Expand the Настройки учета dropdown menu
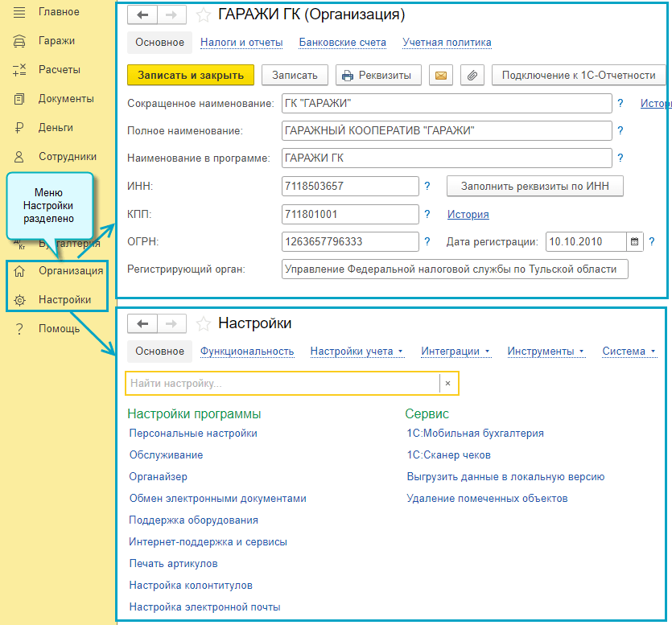 pyautogui.click(x=357, y=352)
